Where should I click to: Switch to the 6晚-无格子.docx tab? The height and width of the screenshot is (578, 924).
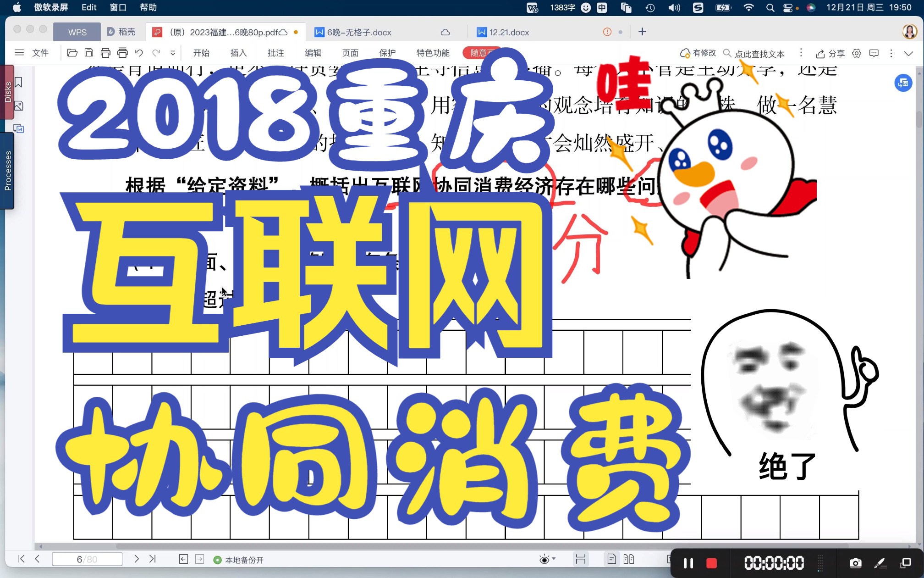pos(359,32)
